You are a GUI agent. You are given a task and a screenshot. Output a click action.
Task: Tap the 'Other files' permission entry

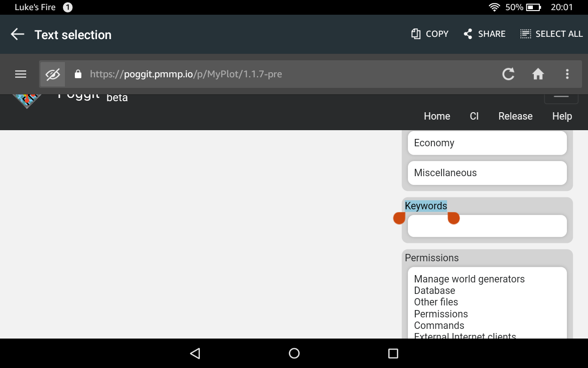pos(436,302)
